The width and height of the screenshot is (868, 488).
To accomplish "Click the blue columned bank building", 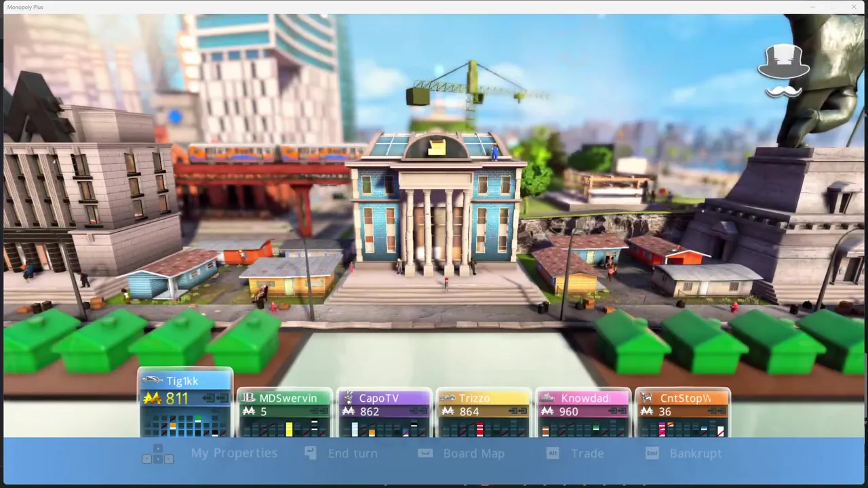I will 436,203.
